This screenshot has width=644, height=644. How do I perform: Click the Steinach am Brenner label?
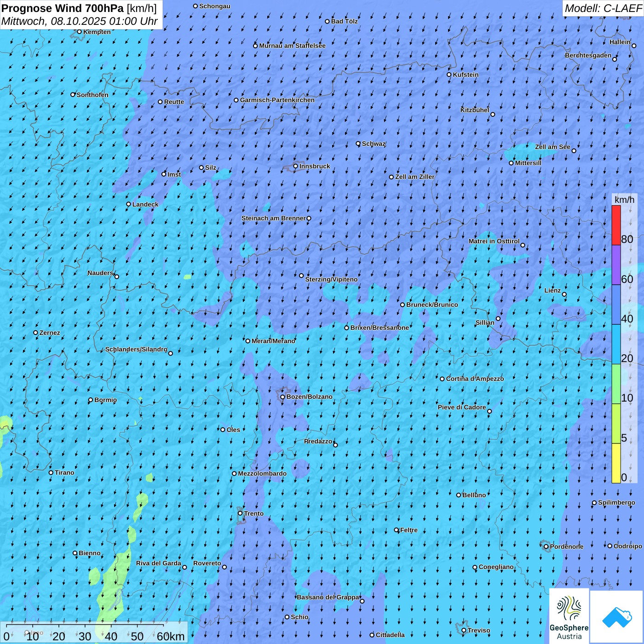(x=274, y=218)
